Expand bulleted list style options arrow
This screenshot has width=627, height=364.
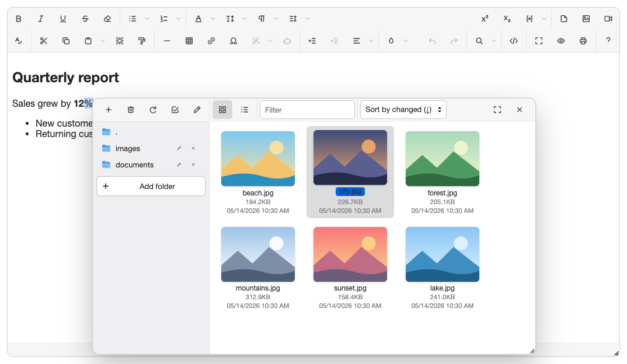147,19
